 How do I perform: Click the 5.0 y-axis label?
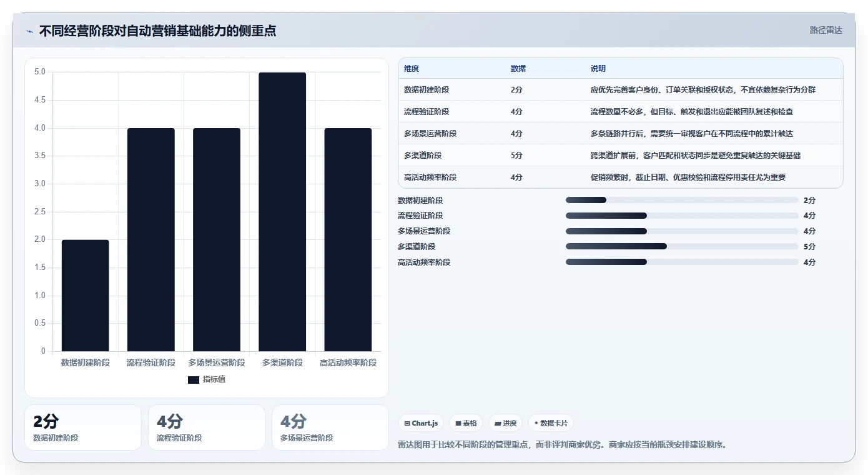click(x=39, y=72)
